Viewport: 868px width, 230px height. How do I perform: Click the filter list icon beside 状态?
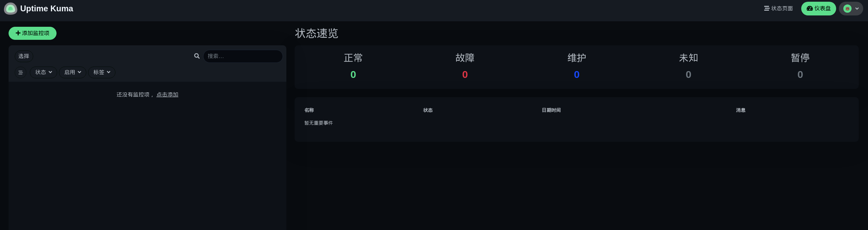21,72
